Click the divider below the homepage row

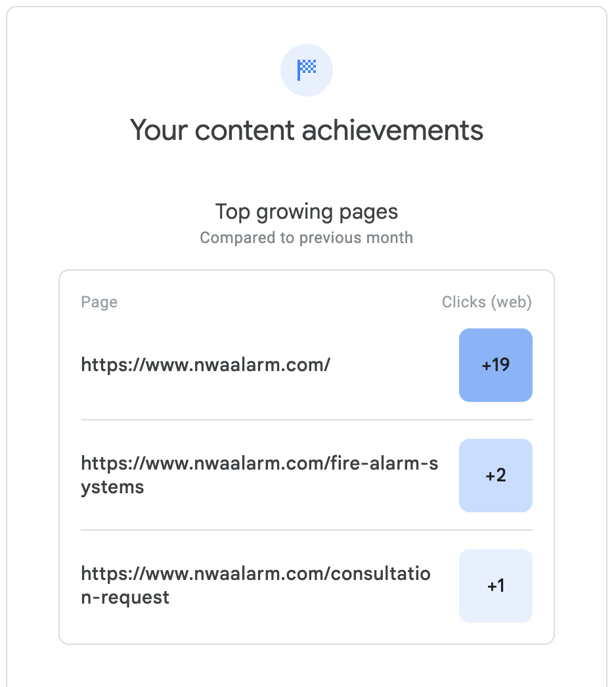(307, 420)
